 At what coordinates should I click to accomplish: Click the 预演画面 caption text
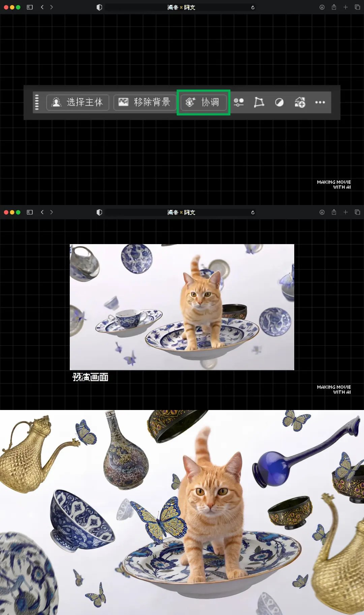[90, 377]
